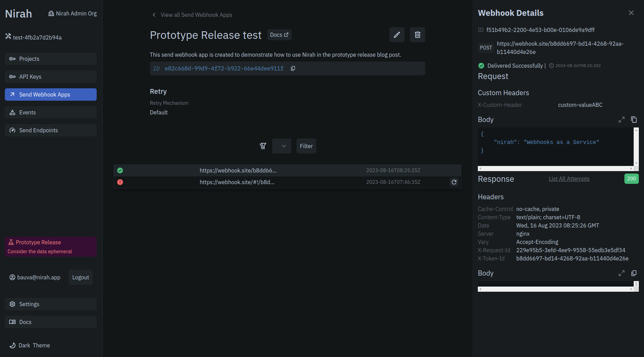Copy the response Body content
The image size is (644, 357).
point(634,273)
